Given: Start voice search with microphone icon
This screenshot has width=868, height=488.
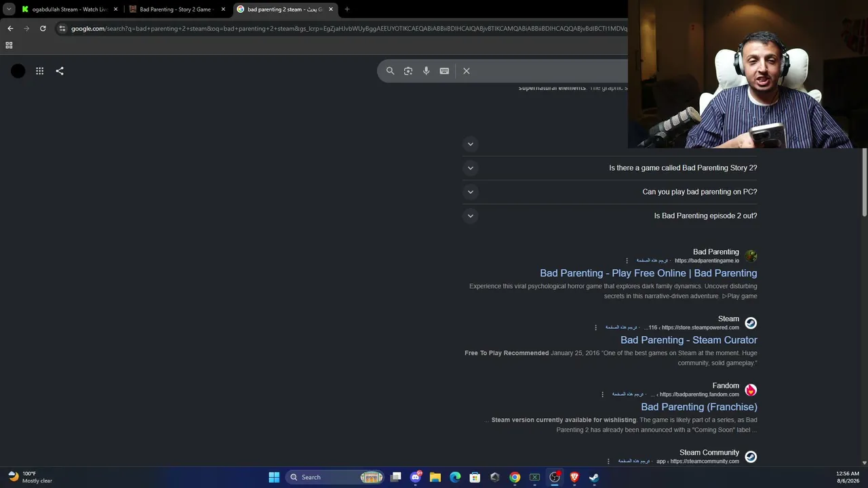Looking at the screenshot, I should 426,70.
